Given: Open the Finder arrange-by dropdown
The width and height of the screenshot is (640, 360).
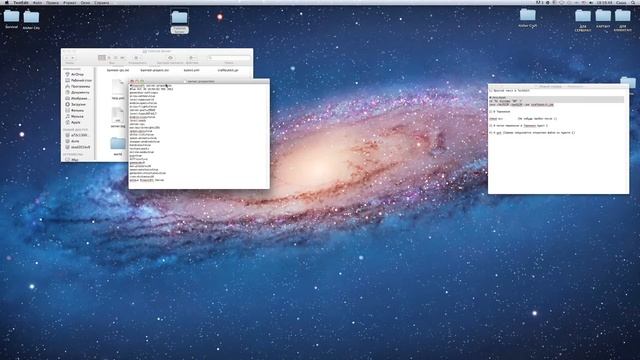Looking at the screenshot, I should (x=137, y=58).
